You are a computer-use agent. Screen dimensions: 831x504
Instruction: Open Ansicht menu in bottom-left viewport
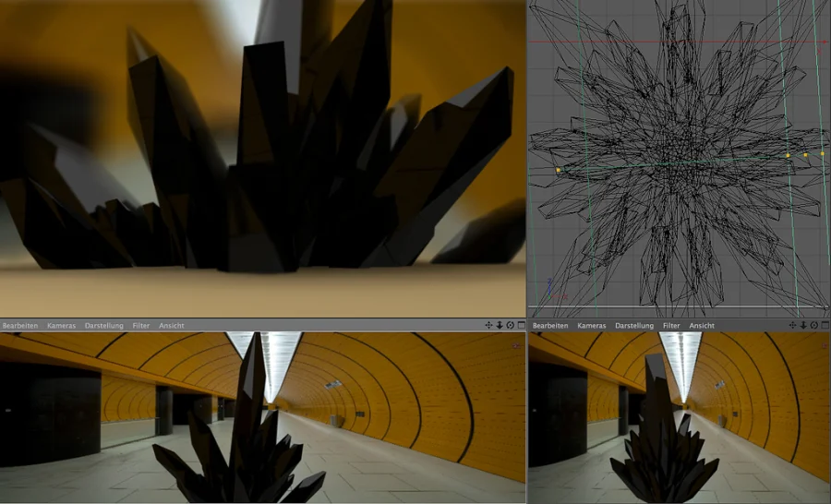click(x=172, y=326)
